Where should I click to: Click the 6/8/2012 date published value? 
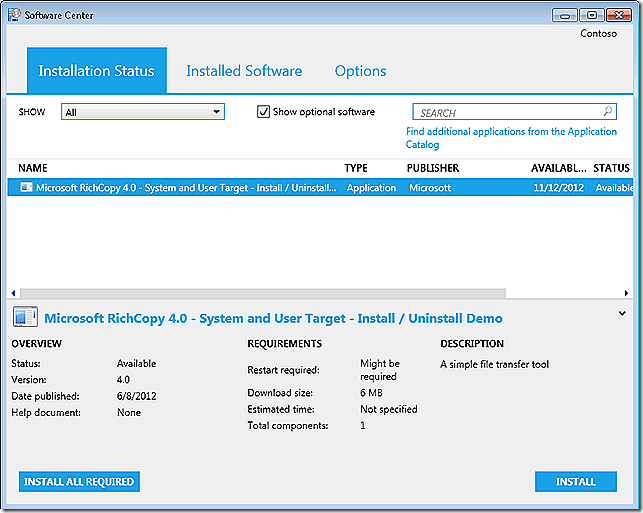coord(137,396)
